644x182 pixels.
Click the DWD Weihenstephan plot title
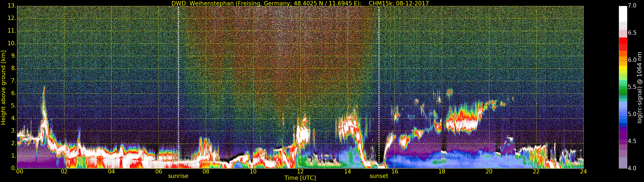pyautogui.click(x=300, y=3)
